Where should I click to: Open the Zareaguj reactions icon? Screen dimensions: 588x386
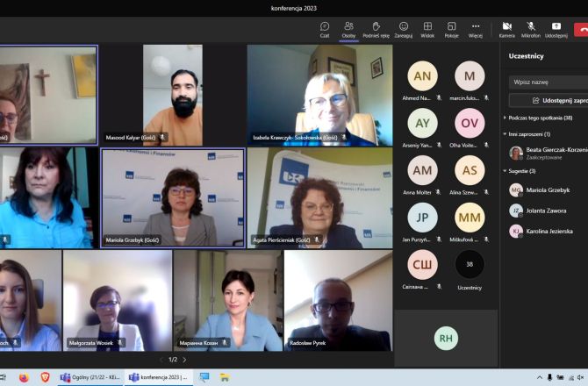(404, 29)
